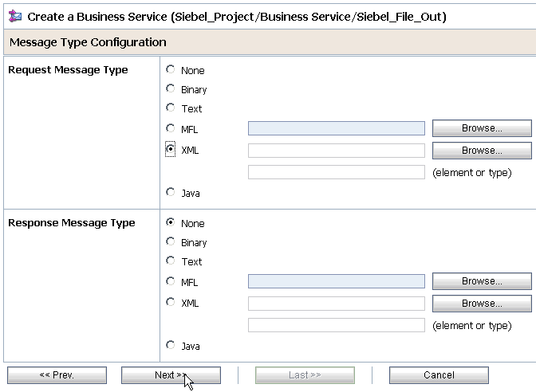
Task: Browse for Request XML schema
Action: click(482, 151)
